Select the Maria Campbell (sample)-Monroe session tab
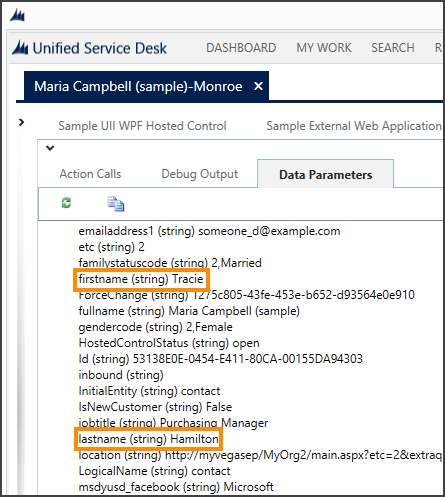 click(x=138, y=86)
